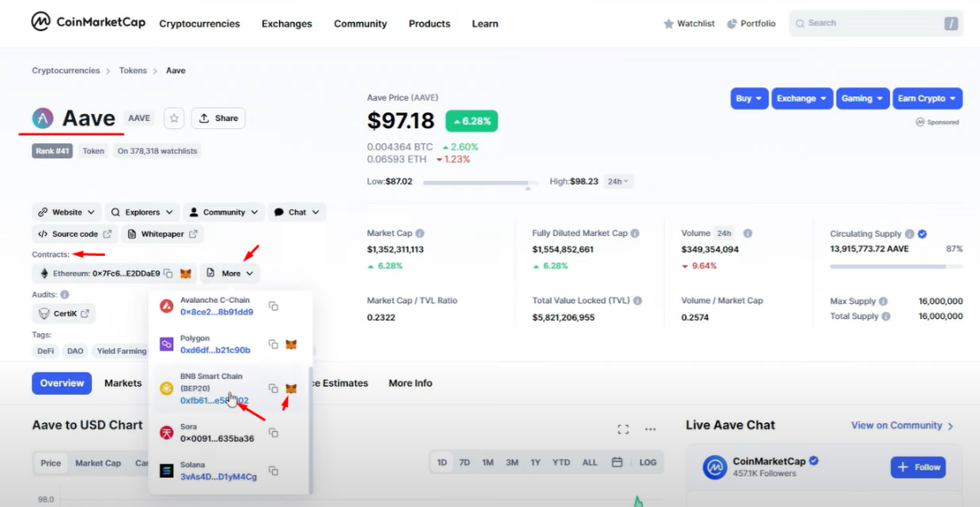
Task: Open the Earn Crypto dropdown
Action: (927, 99)
